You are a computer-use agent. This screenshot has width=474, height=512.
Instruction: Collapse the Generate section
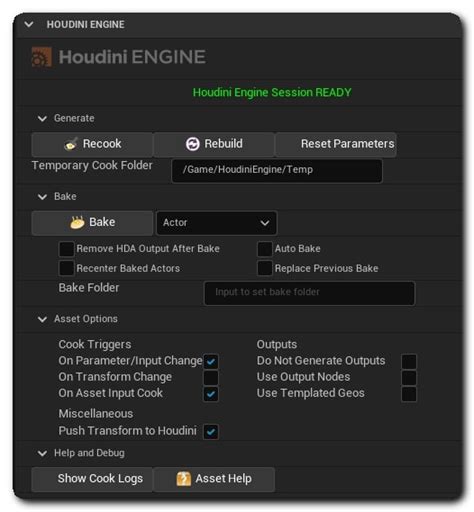point(42,119)
